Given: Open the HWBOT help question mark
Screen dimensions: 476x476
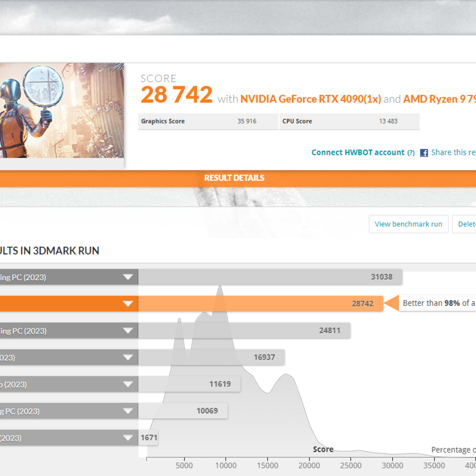Looking at the screenshot, I should [x=411, y=153].
